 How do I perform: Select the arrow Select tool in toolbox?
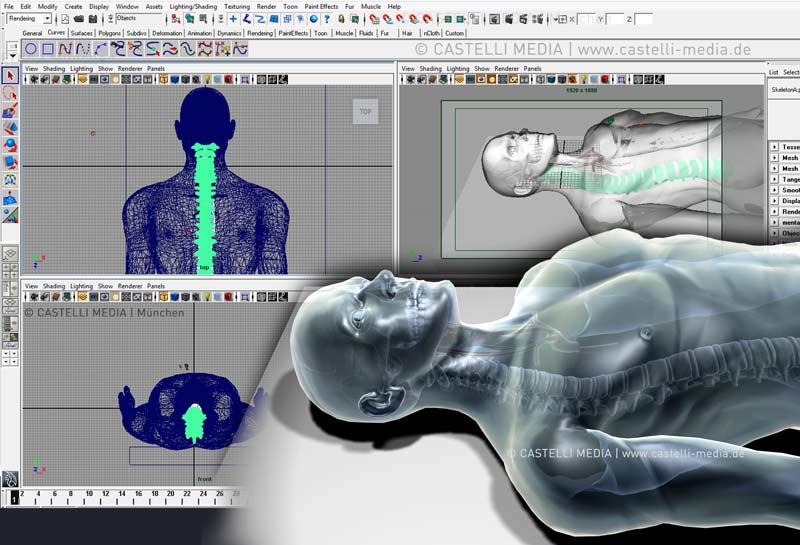(10, 76)
